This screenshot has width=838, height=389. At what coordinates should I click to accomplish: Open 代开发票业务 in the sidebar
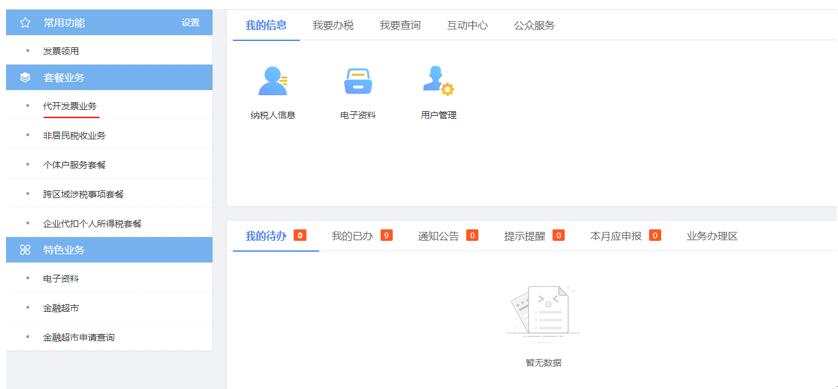(x=70, y=106)
